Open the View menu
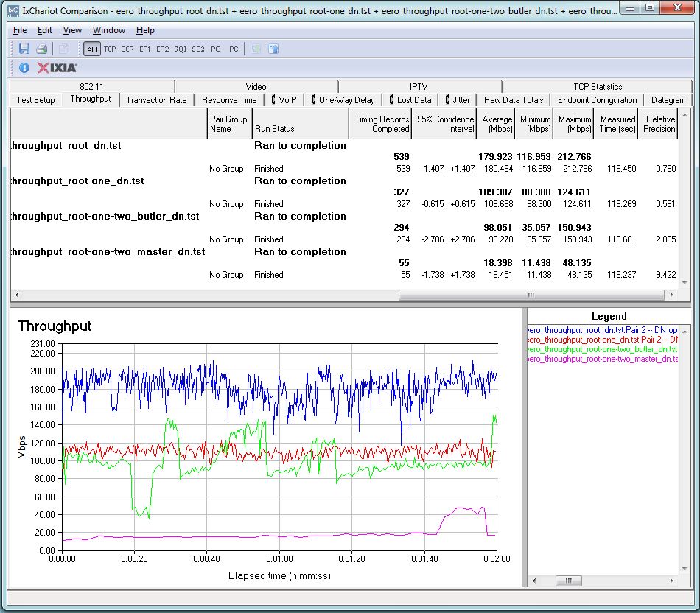700x613 pixels. click(x=72, y=30)
